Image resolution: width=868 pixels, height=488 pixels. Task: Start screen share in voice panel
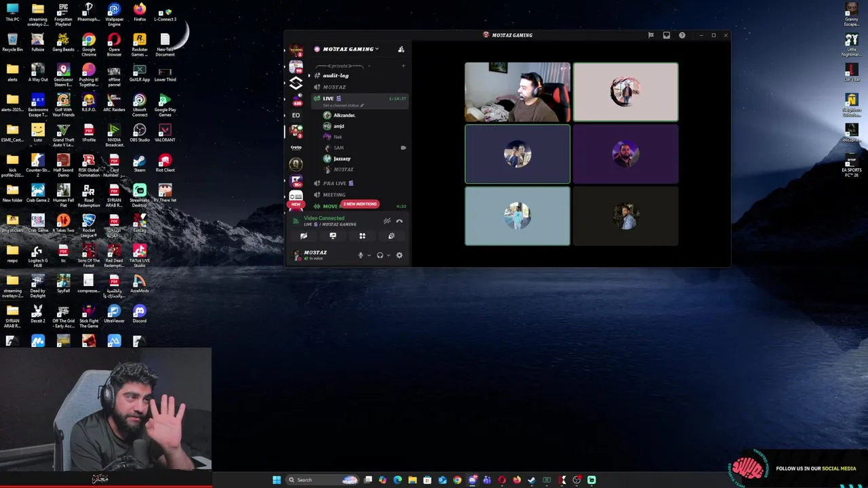pyautogui.click(x=333, y=236)
